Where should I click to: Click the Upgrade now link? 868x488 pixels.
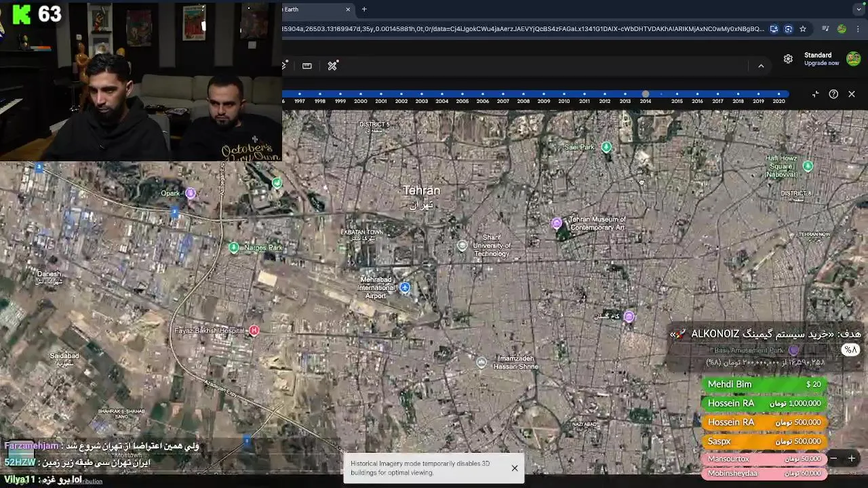tap(821, 63)
